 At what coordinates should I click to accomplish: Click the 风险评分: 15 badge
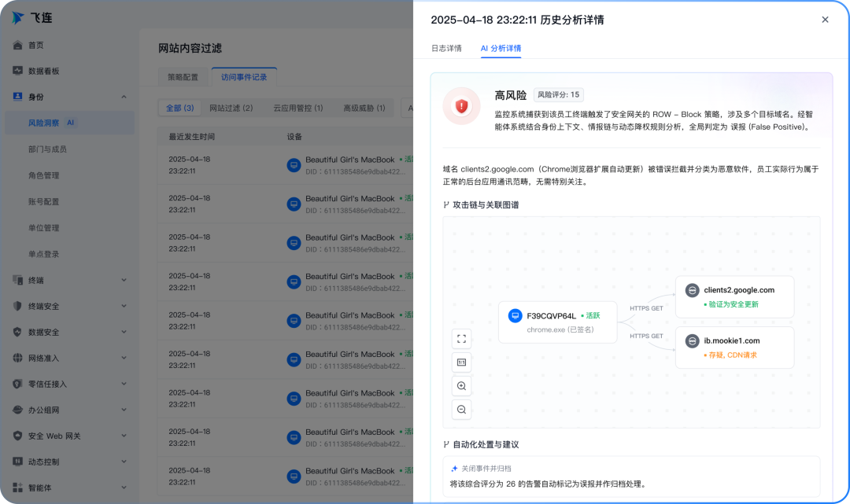(558, 94)
